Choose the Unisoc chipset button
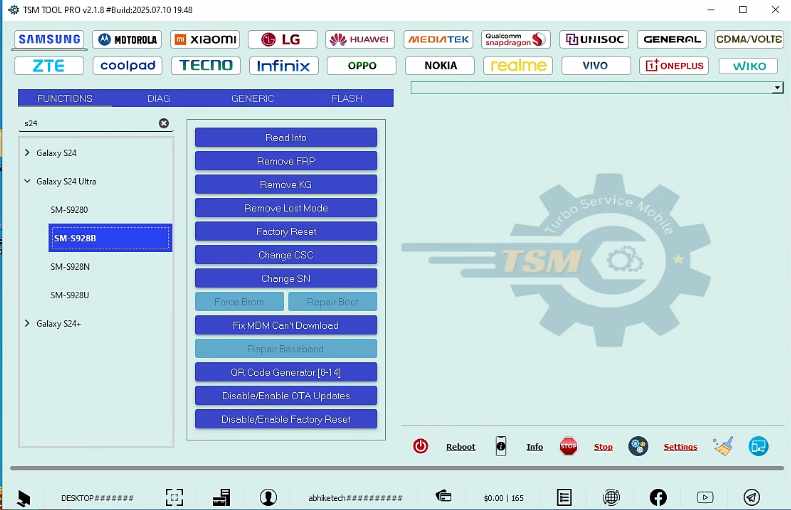The image size is (791, 510). point(594,39)
